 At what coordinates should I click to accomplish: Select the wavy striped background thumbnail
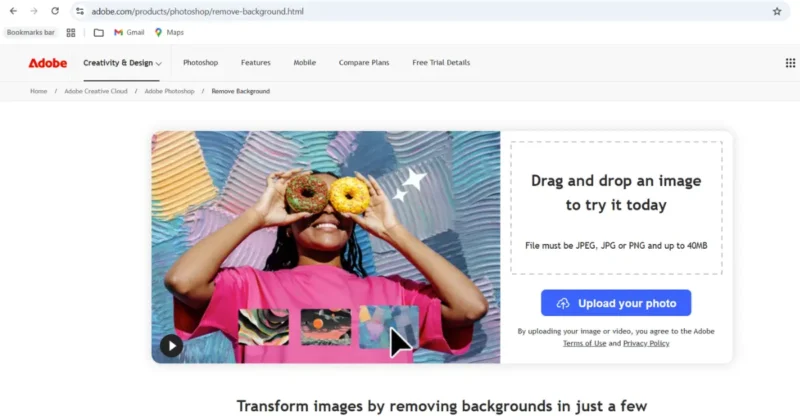[263, 327]
